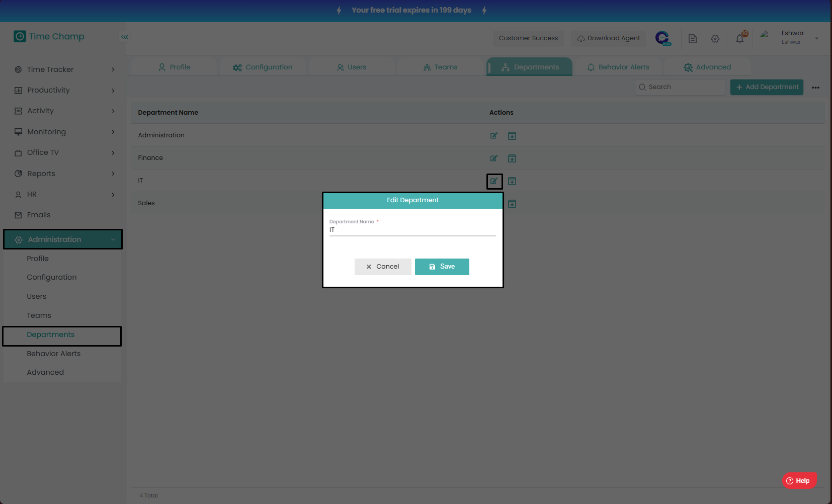The height and width of the screenshot is (504, 832).
Task: Open the notifications bell
Action: point(740,39)
